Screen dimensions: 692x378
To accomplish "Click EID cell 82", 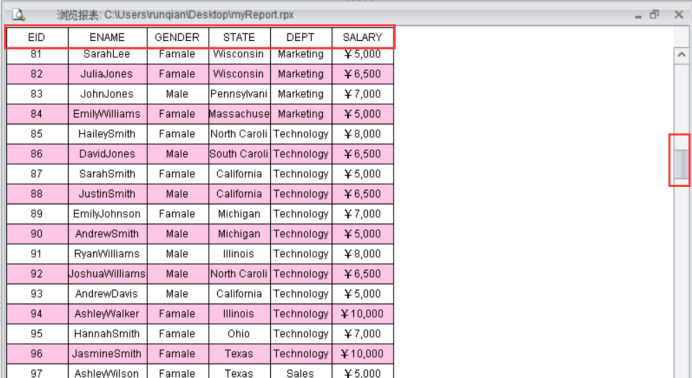I will (x=37, y=74).
